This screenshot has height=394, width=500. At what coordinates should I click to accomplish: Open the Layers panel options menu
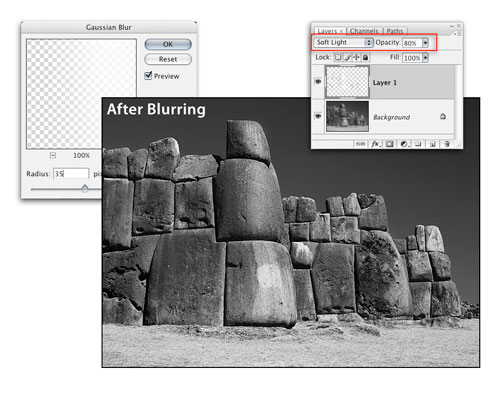[457, 34]
